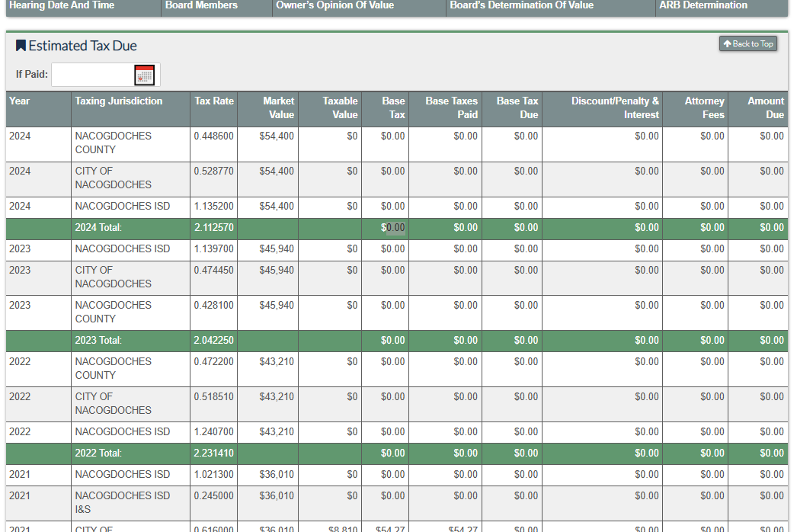Click the bookmark icon beside Estimated Tax Due

[21, 46]
